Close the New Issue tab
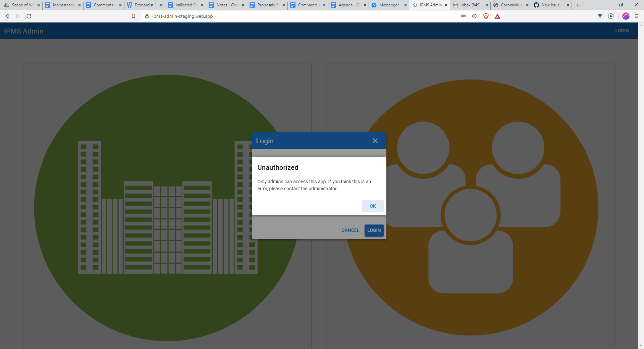 tap(568, 5)
